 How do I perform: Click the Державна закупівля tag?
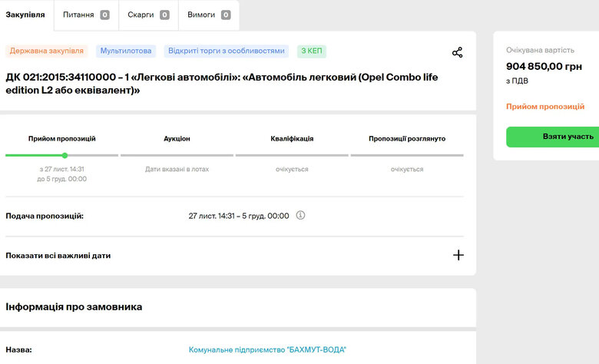(x=46, y=51)
